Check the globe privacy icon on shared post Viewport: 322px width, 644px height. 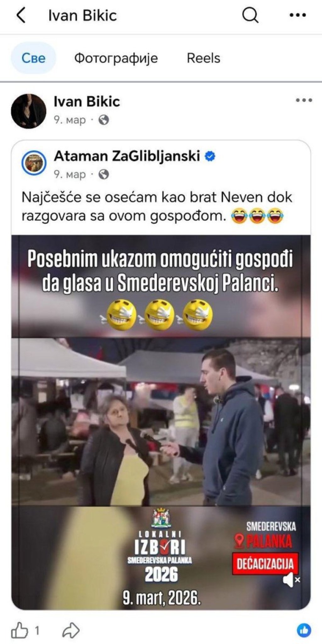click(x=104, y=174)
